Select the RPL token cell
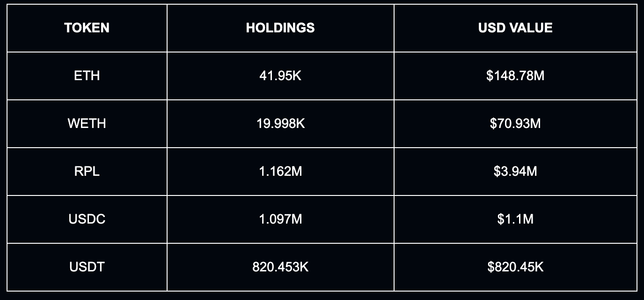Image resolution: width=644 pixels, height=300 pixels. click(87, 171)
